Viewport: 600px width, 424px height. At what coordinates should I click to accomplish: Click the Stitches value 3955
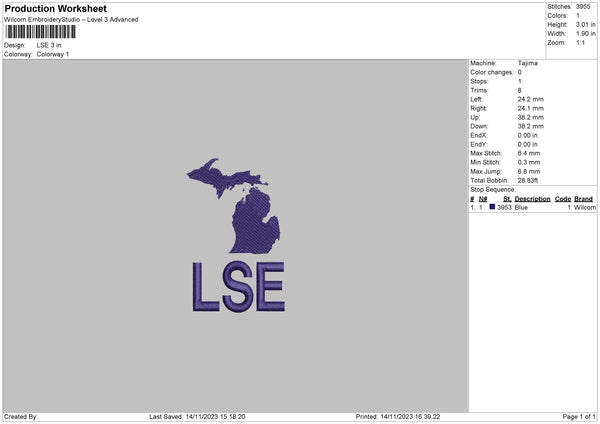tap(583, 7)
